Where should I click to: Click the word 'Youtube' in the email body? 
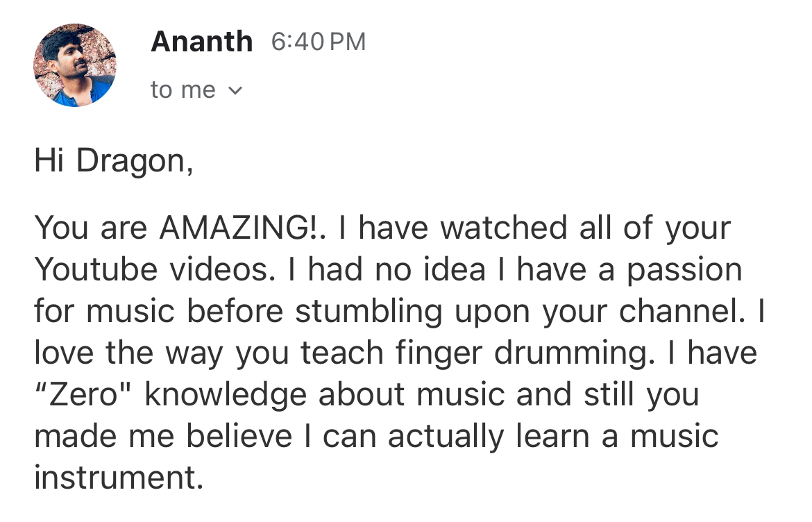96,269
